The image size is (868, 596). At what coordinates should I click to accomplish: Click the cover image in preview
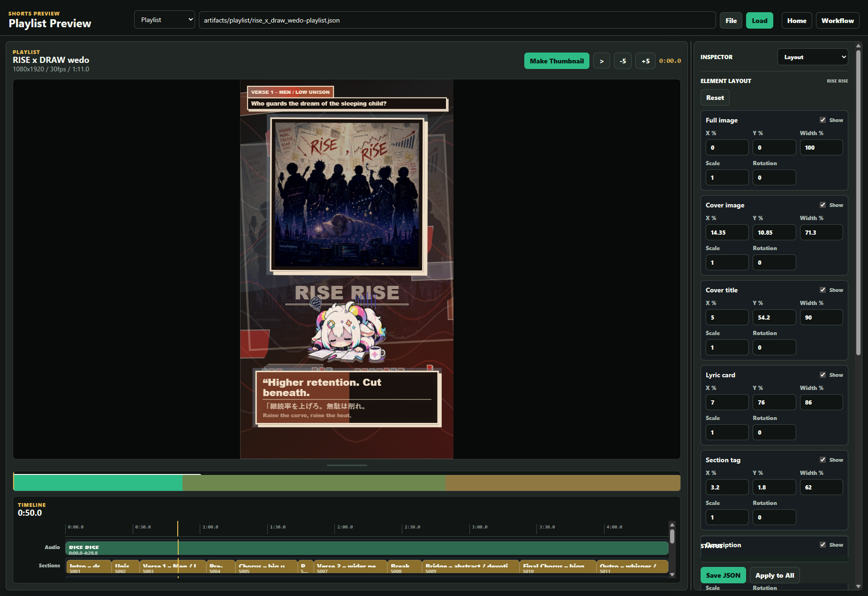347,195
